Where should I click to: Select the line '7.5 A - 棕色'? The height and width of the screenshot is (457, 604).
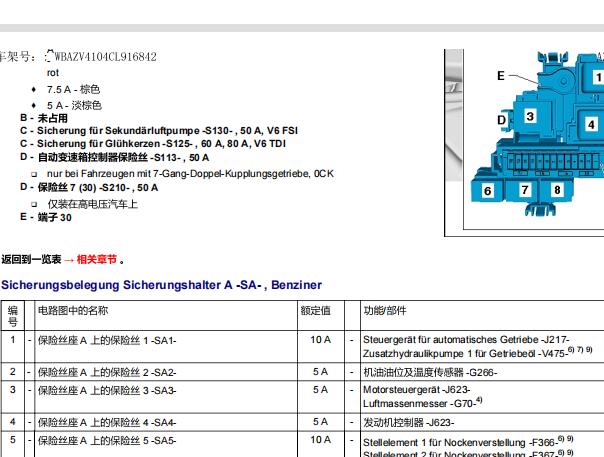[73, 89]
